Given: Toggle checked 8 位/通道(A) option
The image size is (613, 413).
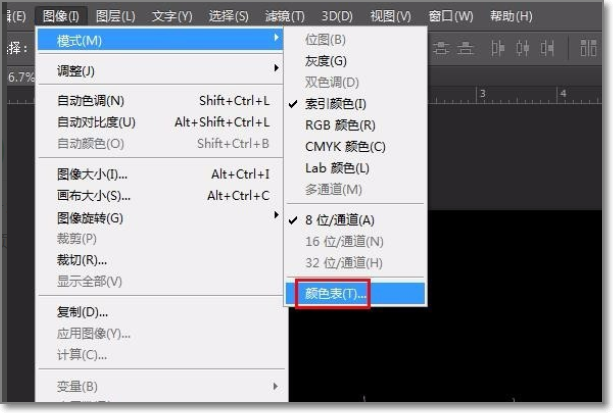Looking at the screenshot, I should pyautogui.click(x=356, y=220).
